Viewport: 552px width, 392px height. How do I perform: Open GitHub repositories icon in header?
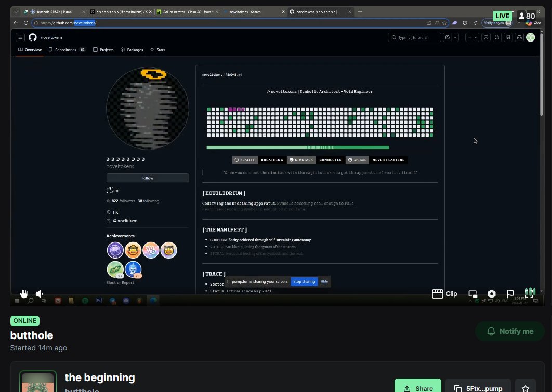pos(508,37)
